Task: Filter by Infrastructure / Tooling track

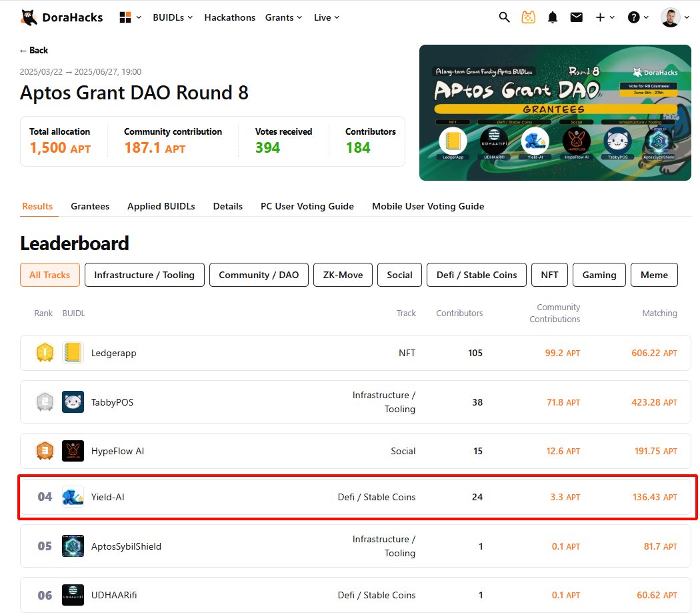Action: [144, 275]
